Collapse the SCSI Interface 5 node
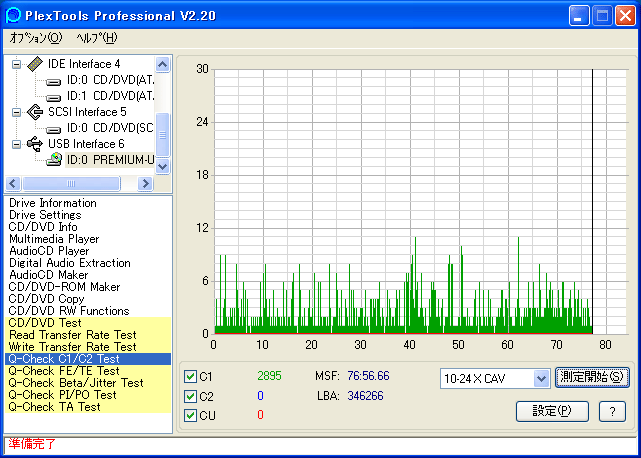 tap(16, 112)
